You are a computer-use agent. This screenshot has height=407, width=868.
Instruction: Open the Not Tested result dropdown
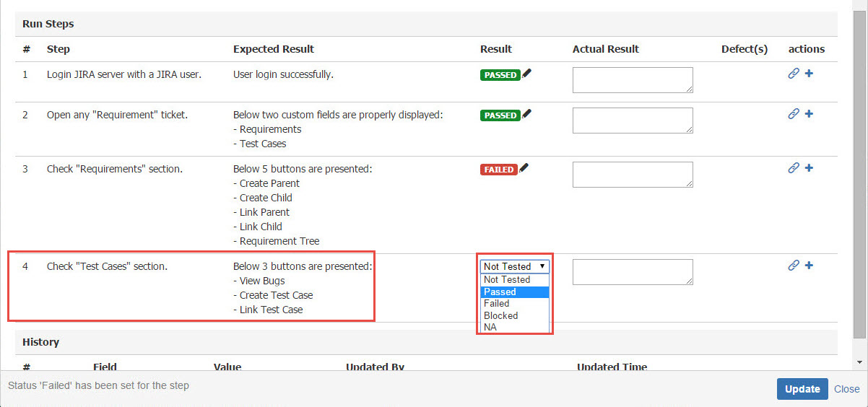point(514,266)
